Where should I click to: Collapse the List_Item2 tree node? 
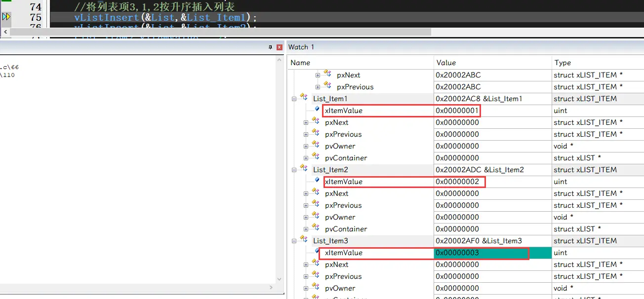point(294,170)
